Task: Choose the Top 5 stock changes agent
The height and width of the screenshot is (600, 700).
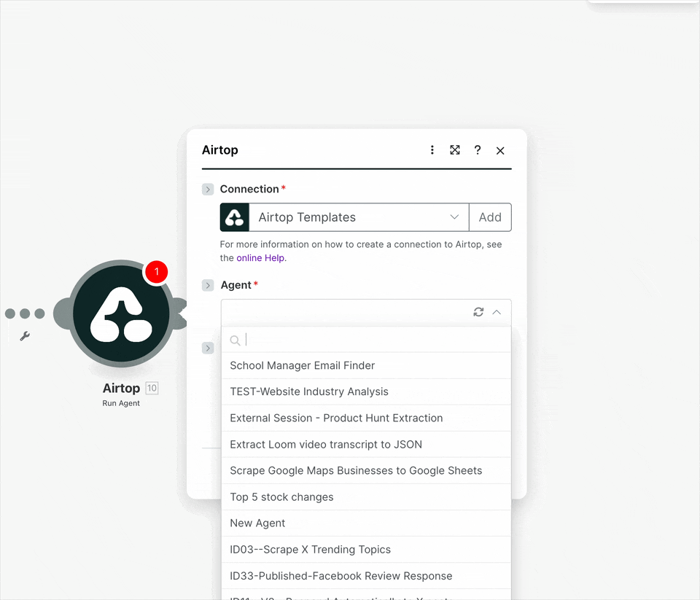Action: click(x=281, y=496)
